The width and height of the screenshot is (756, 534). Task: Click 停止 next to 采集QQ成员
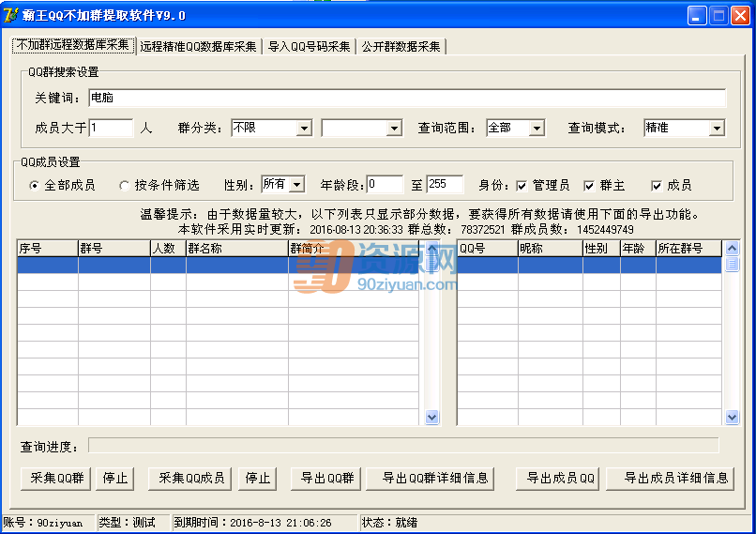(257, 479)
